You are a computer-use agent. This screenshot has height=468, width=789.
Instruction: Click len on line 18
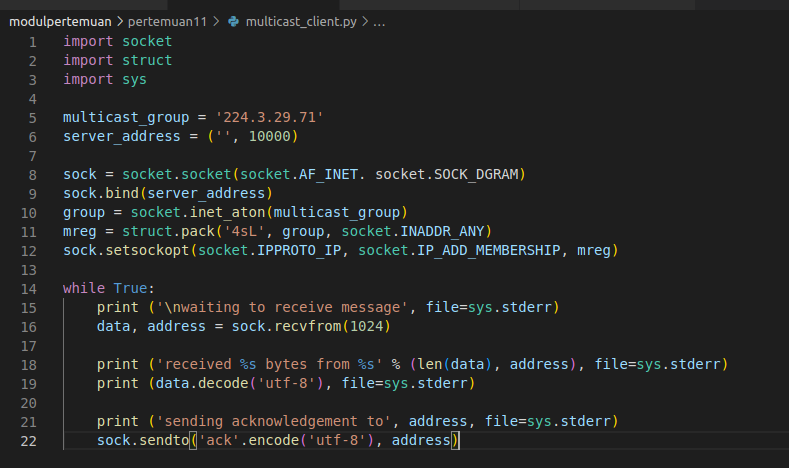tap(430, 364)
